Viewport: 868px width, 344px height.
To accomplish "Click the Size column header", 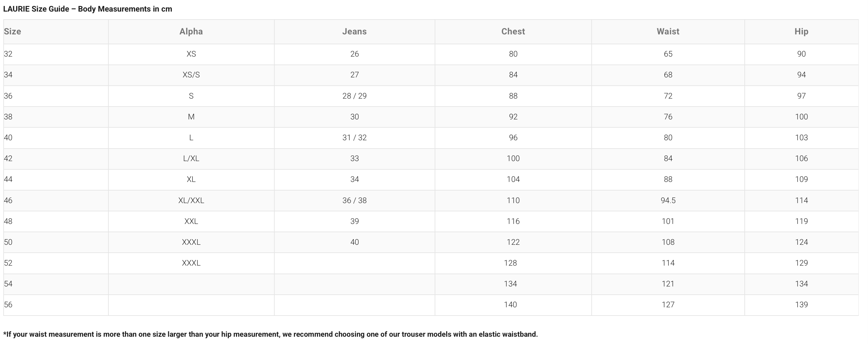I will pyautogui.click(x=13, y=31).
